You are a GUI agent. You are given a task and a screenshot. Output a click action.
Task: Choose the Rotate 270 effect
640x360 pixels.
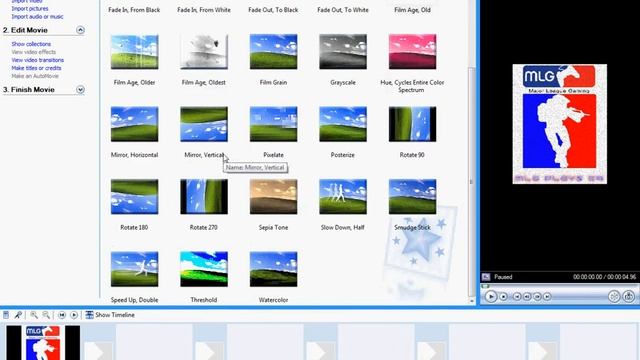pyautogui.click(x=204, y=197)
